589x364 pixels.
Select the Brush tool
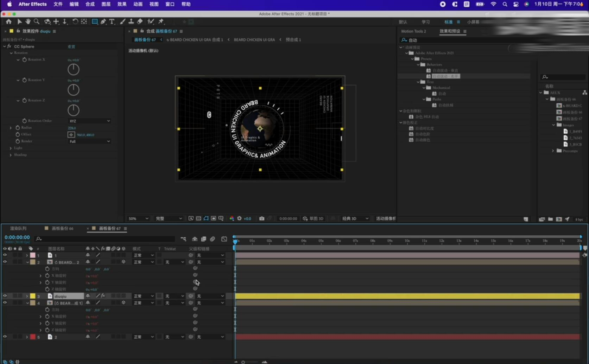click(122, 21)
